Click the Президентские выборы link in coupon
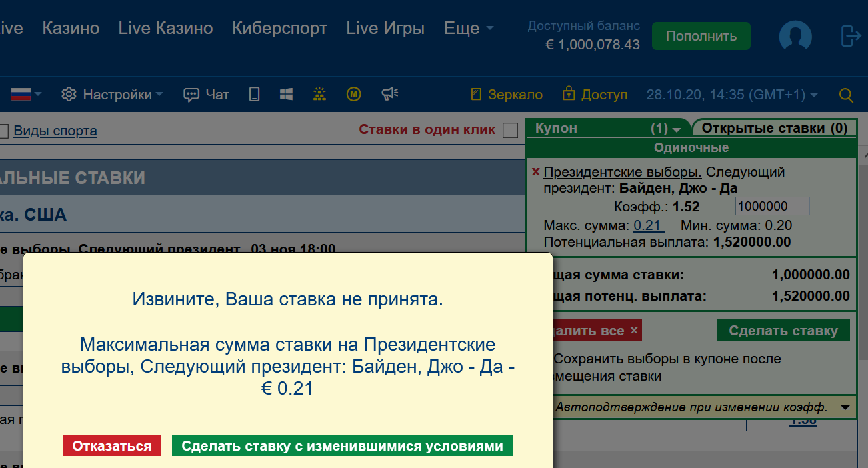The width and height of the screenshot is (868, 468). pos(623,172)
